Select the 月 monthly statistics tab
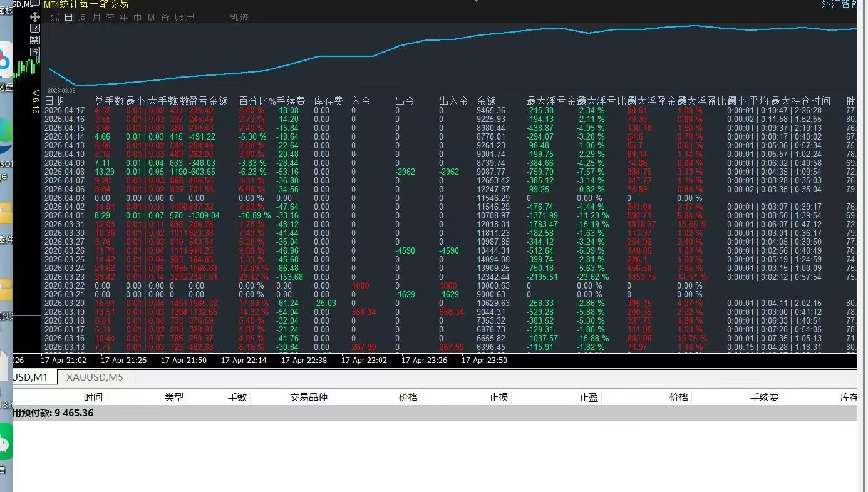This screenshot has height=492, width=868. 96,18
